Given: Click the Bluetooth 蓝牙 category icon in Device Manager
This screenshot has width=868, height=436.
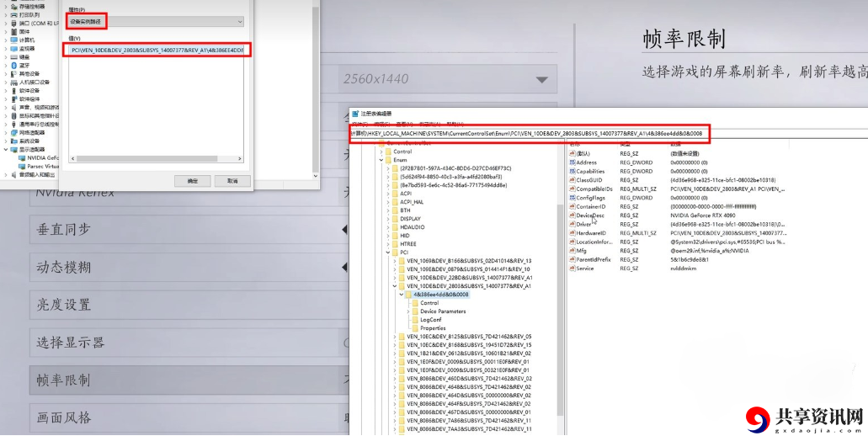Looking at the screenshot, I should pos(13,66).
